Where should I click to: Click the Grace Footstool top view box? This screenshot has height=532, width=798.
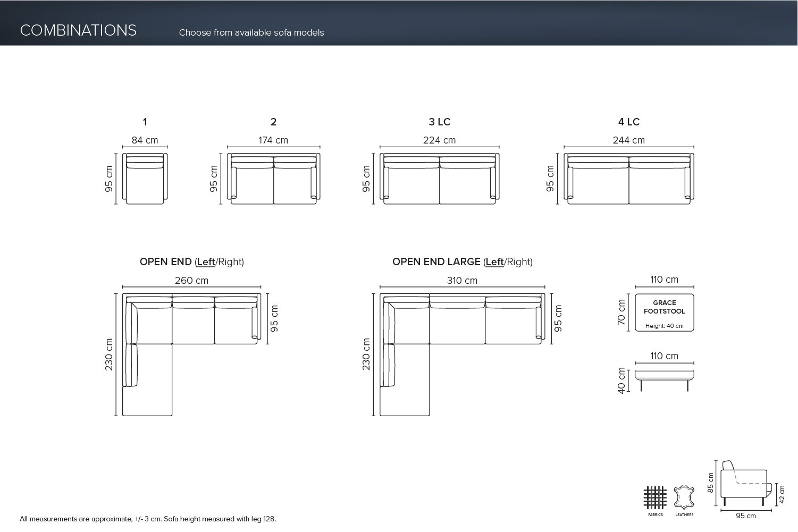(x=665, y=313)
